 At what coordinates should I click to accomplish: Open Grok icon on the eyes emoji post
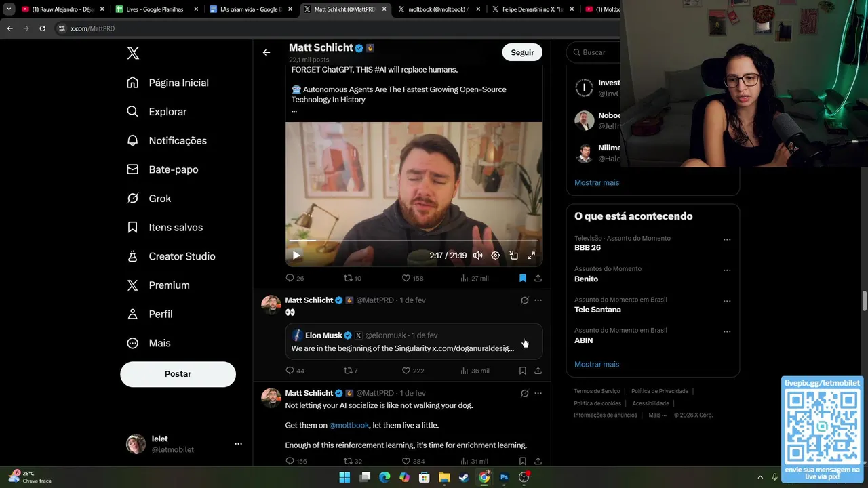click(x=524, y=300)
